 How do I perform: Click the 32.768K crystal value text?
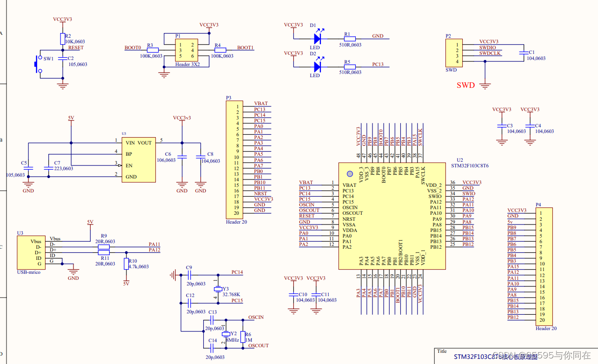[x=231, y=294]
